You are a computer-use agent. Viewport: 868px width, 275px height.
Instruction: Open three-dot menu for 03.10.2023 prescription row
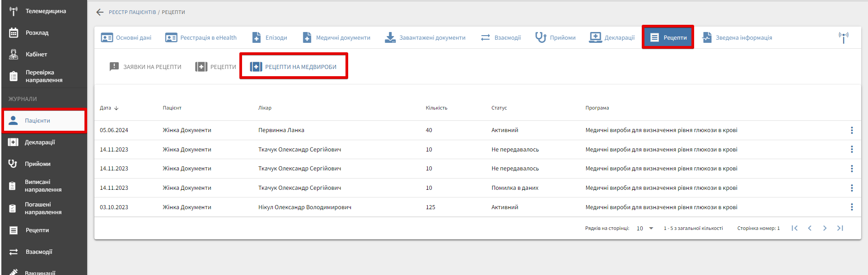(851, 207)
